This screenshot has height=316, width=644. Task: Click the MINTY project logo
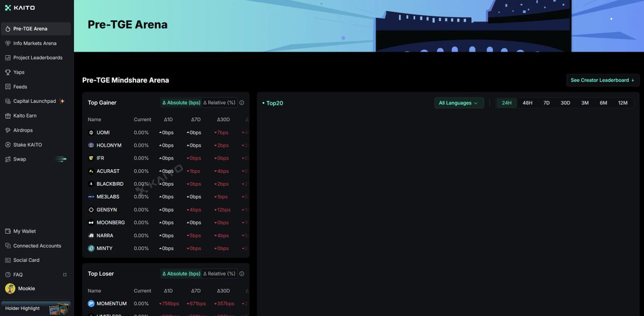[x=91, y=249]
